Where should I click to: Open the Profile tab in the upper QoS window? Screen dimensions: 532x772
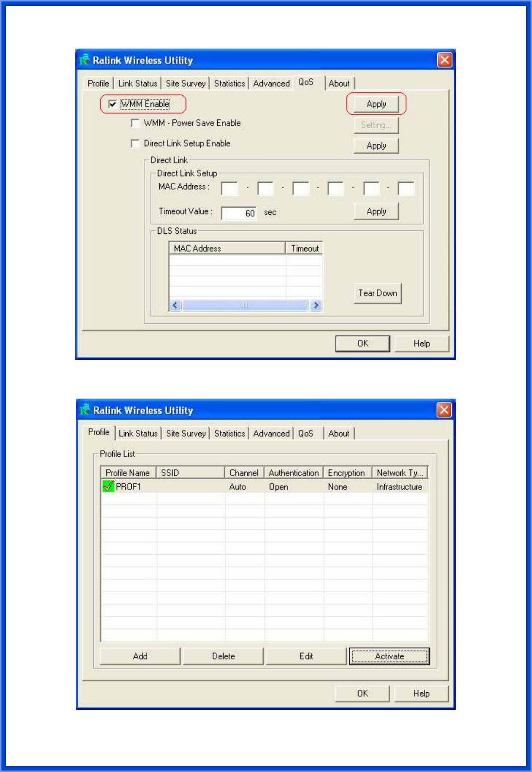(x=98, y=83)
